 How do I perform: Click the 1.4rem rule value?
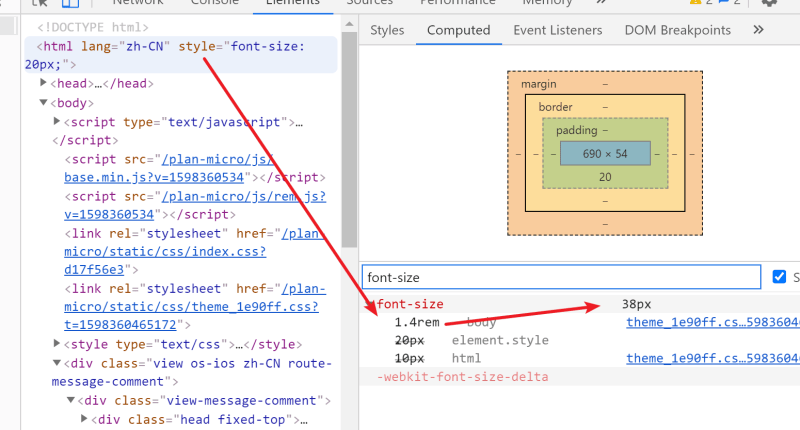(417, 322)
